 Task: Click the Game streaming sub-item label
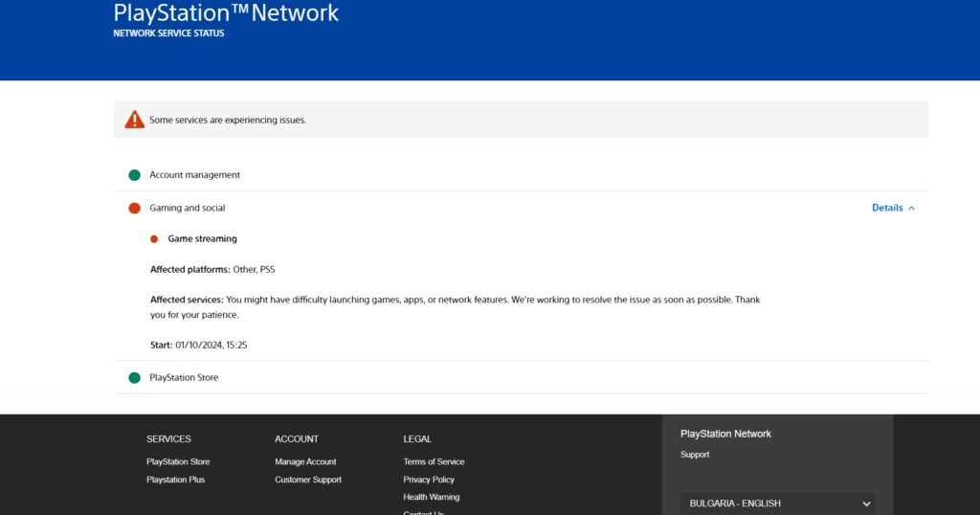tap(203, 238)
